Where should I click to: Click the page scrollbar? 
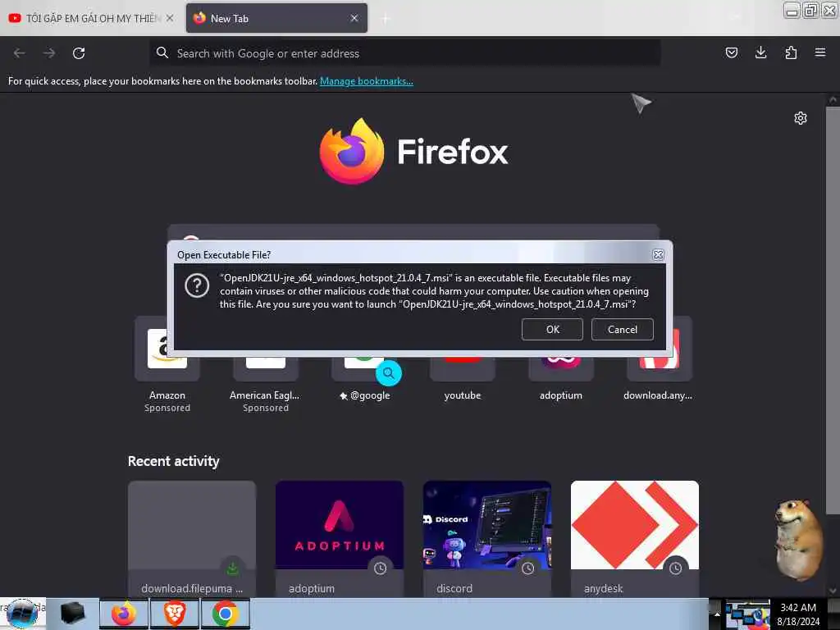pos(833,311)
